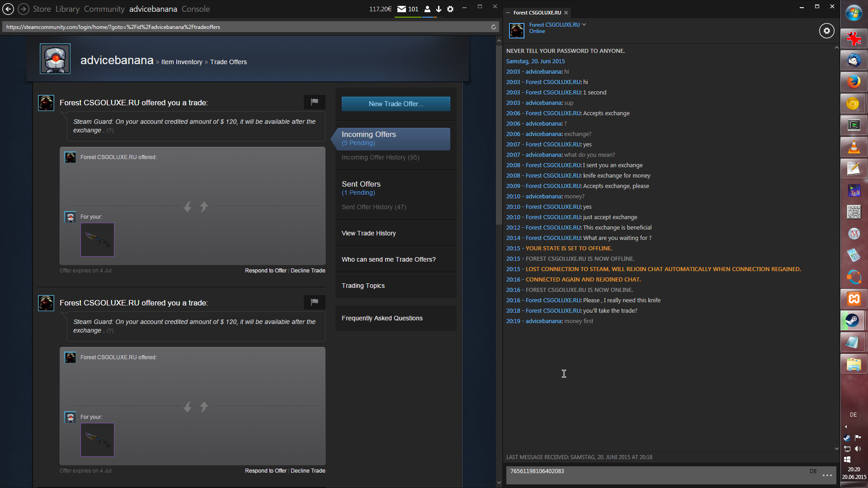Viewport: 868px width, 488px height.
Task: Click the knife item thumbnail in first offer
Action: (97, 239)
